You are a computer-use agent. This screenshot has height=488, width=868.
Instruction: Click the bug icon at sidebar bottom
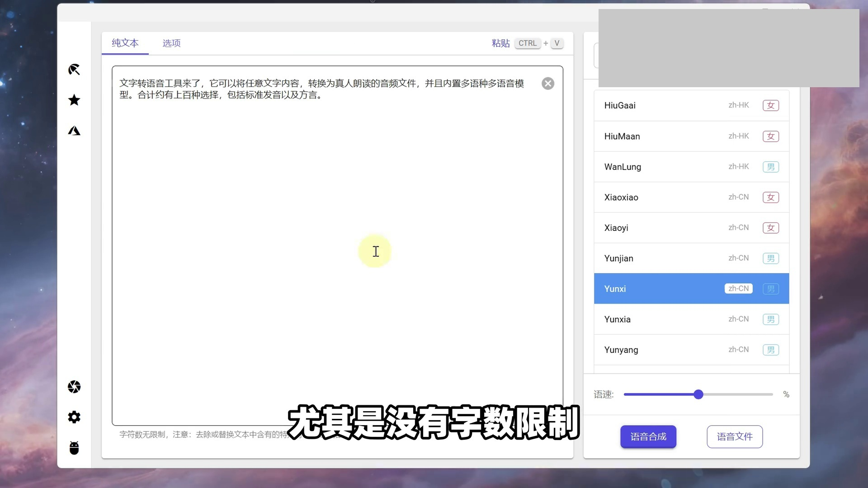pyautogui.click(x=74, y=448)
